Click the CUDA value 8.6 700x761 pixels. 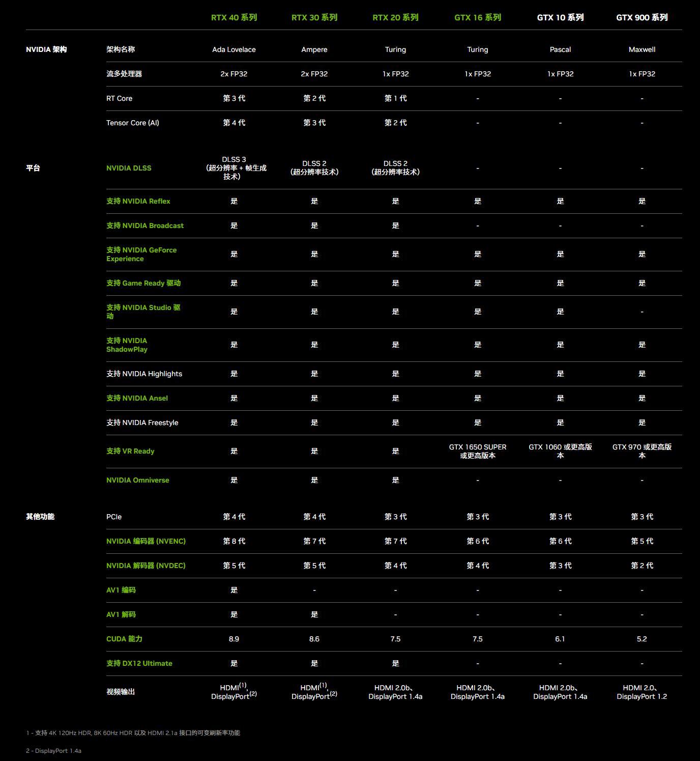[x=314, y=639]
